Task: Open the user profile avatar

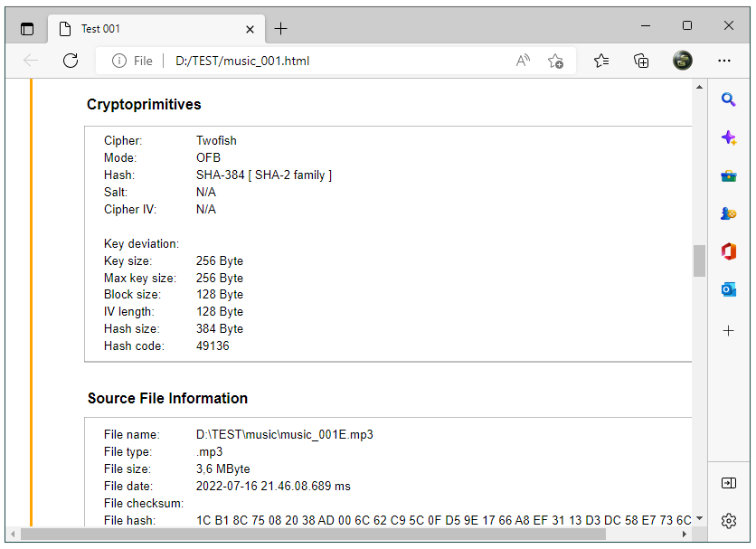Action: click(682, 61)
